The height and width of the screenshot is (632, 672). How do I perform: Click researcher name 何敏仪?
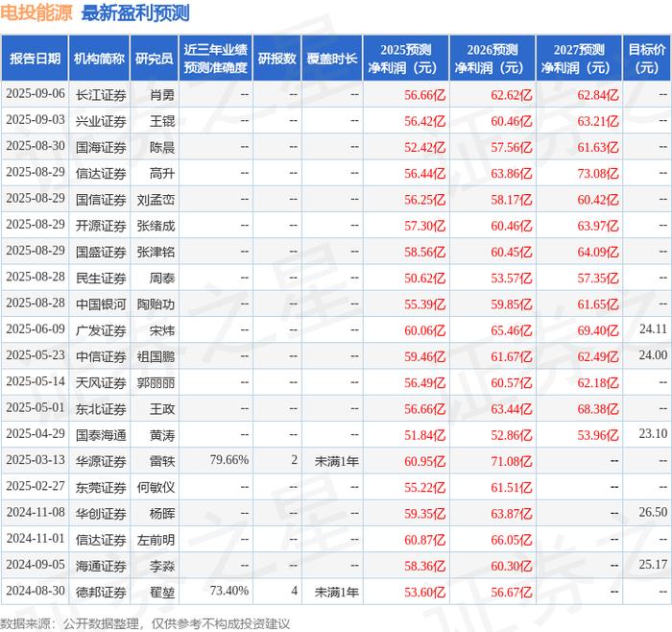[x=156, y=487]
